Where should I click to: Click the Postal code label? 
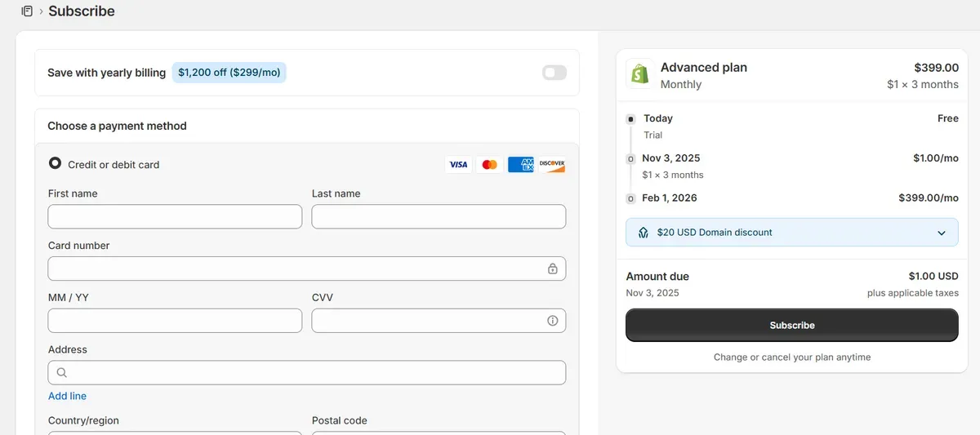(340, 420)
